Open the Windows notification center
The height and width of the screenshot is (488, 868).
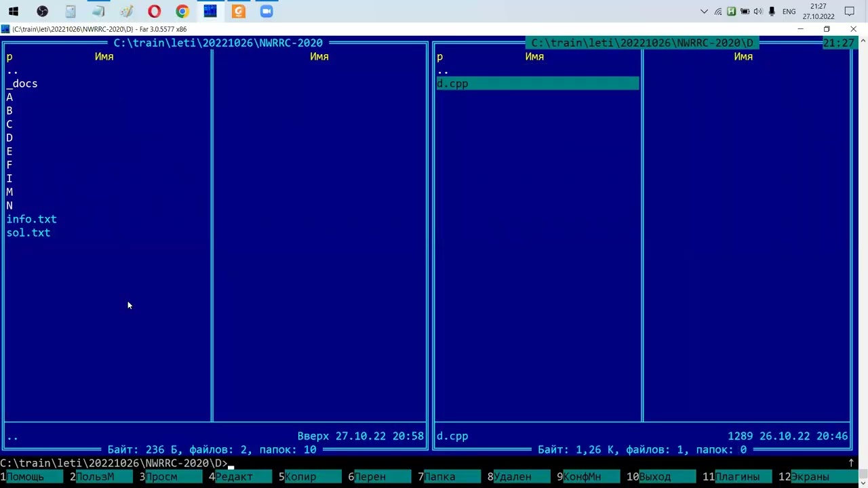(x=850, y=12)
